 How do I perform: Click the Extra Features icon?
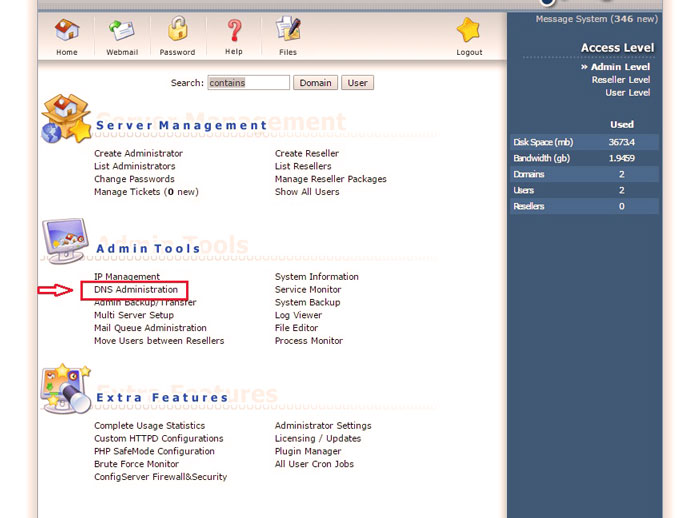coord(66,389)
